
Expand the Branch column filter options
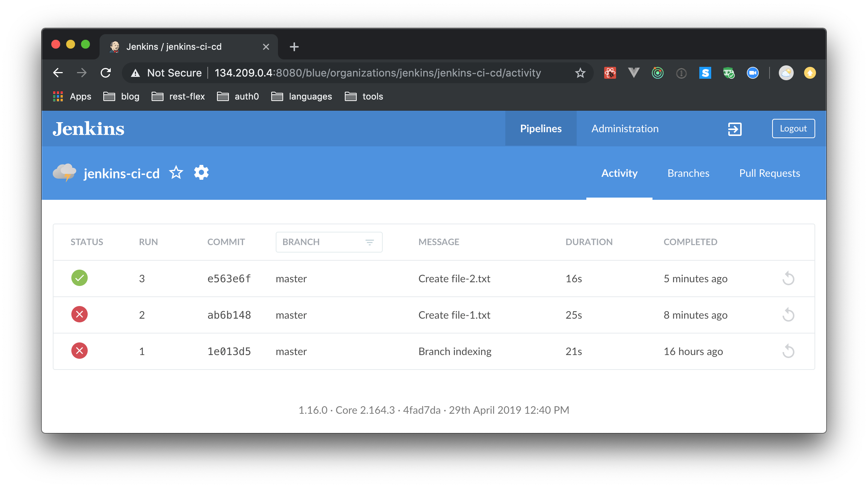[370, 242]
